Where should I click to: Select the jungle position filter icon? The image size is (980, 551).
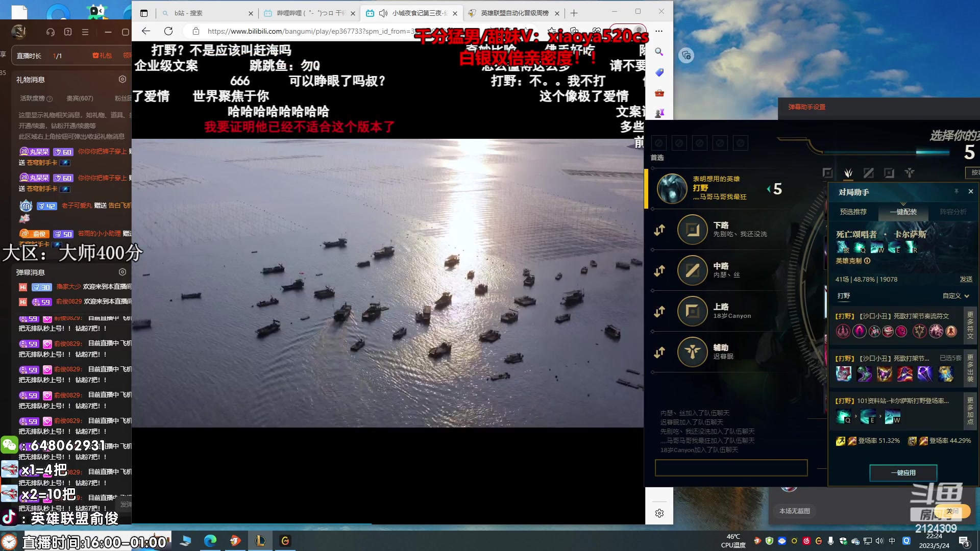point(848,173)
